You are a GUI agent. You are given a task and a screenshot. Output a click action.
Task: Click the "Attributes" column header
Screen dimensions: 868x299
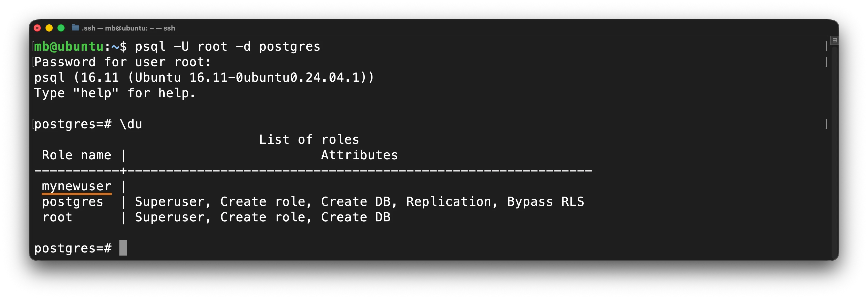coord(359,155)
